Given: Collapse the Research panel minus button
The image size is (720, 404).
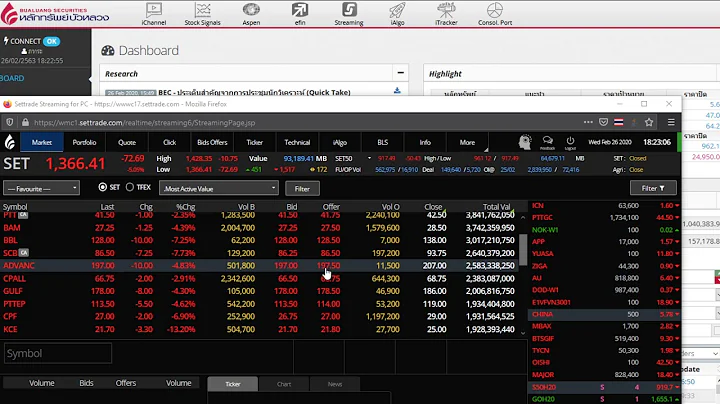Looking at the screenshot, I should tap(400, 73).
